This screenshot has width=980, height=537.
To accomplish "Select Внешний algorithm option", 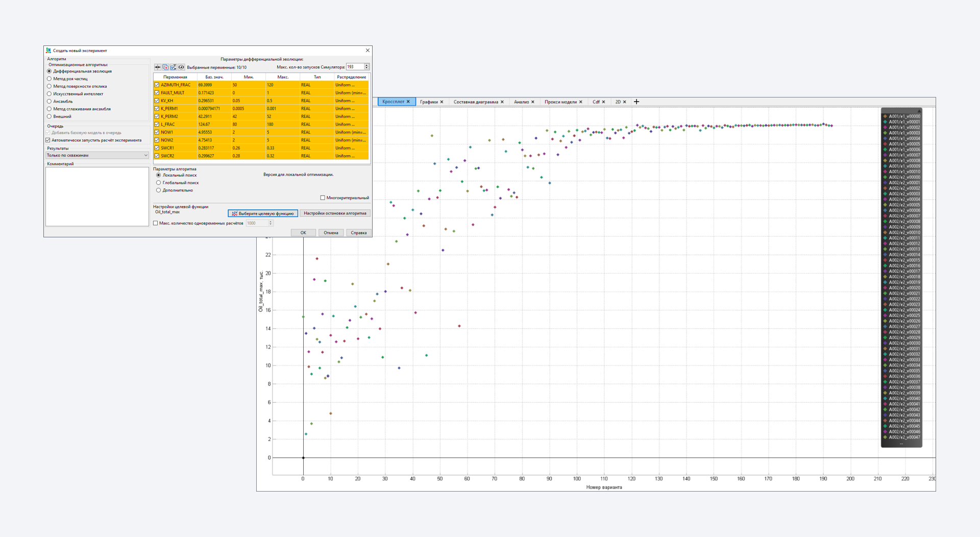I will coord(50,116).
